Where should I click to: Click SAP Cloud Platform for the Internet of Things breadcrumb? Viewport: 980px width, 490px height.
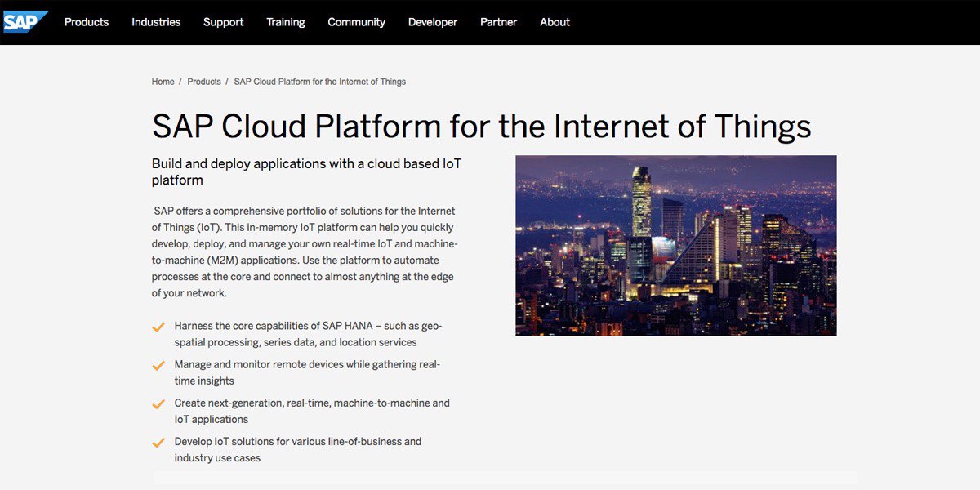tap(320, 82)
